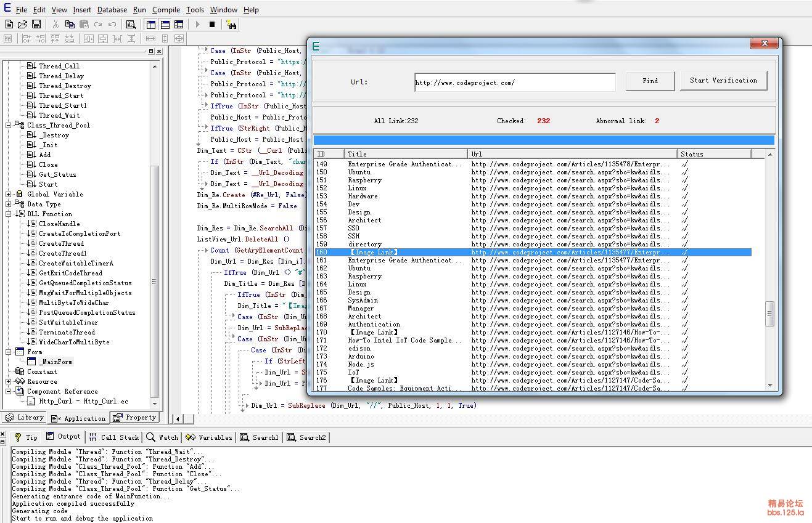The width and height of the screenshot is (812, 523).
Task: Expand the Resource tree node
Action: (x=9, y=381)
